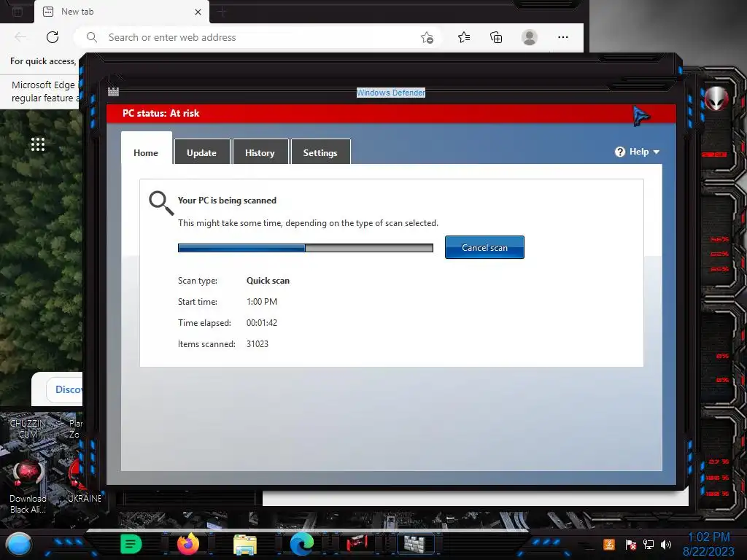Click the 'Quick scan' scan type value
Image resolution: width=747 pixels, height=560 pixels.
[x=268, y=281]
